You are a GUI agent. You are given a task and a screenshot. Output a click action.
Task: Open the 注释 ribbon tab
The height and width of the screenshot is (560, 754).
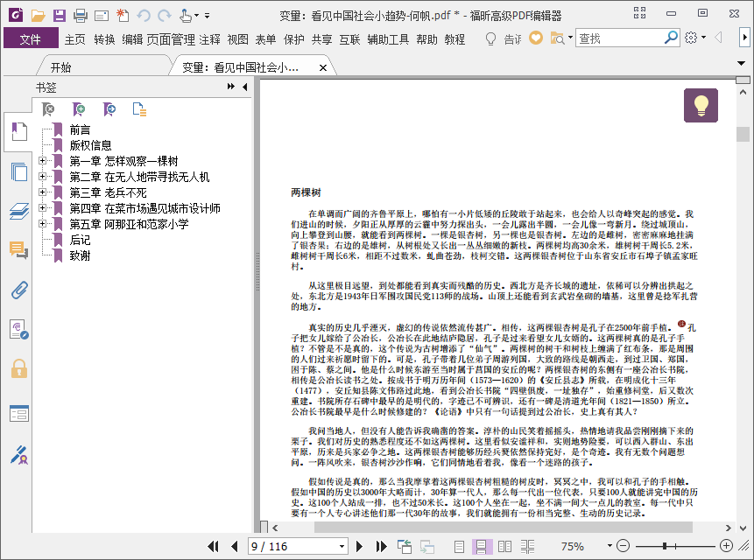(x=209, y=39)
